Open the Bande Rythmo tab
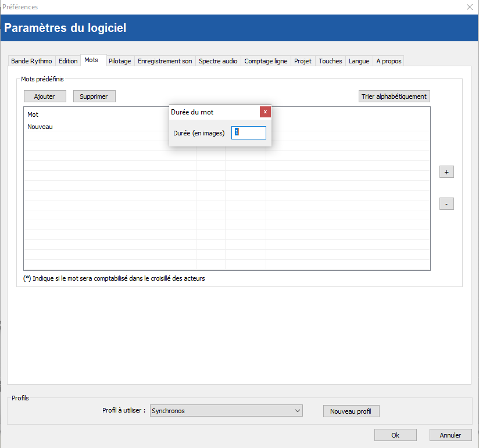 point(31,61)
